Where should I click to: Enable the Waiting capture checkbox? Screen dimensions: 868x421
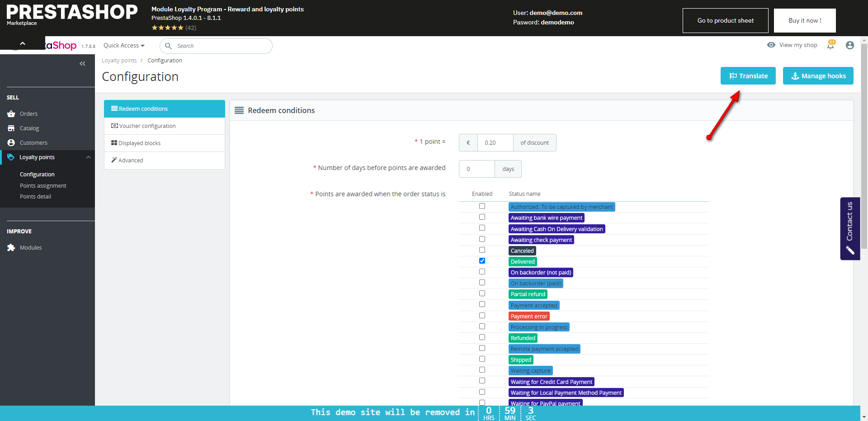click(x=482, y=370)
